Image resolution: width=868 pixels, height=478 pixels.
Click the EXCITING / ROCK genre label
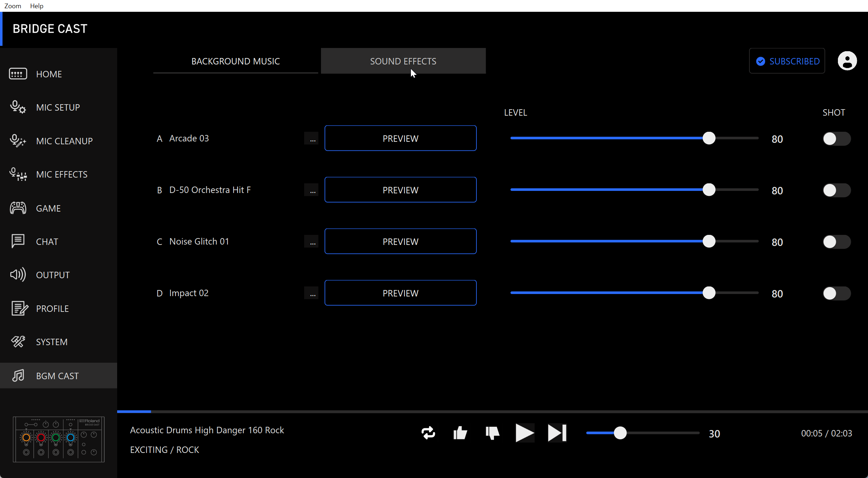pos(164,450)
